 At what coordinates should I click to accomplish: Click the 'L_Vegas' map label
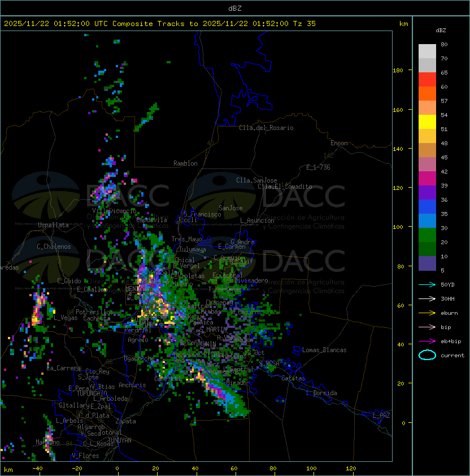(66, 318)
